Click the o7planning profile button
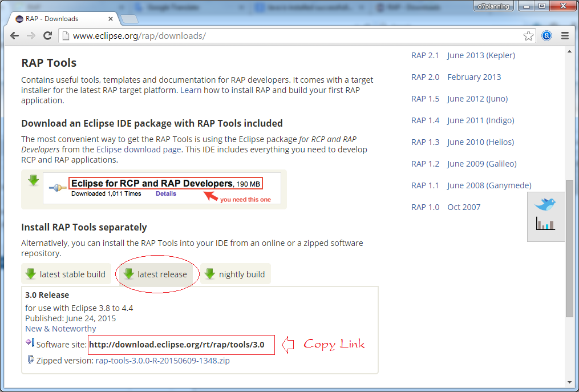579x392 pixels. point(493,6)
